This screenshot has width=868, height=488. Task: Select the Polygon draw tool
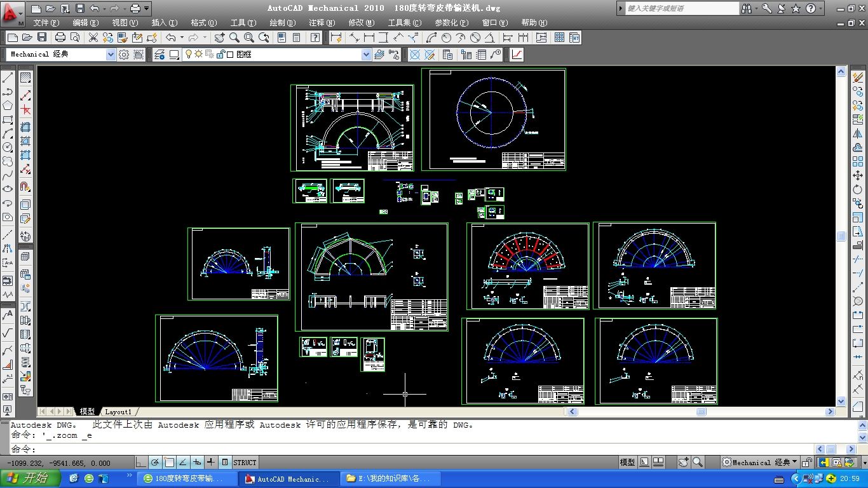coord(8,105)
